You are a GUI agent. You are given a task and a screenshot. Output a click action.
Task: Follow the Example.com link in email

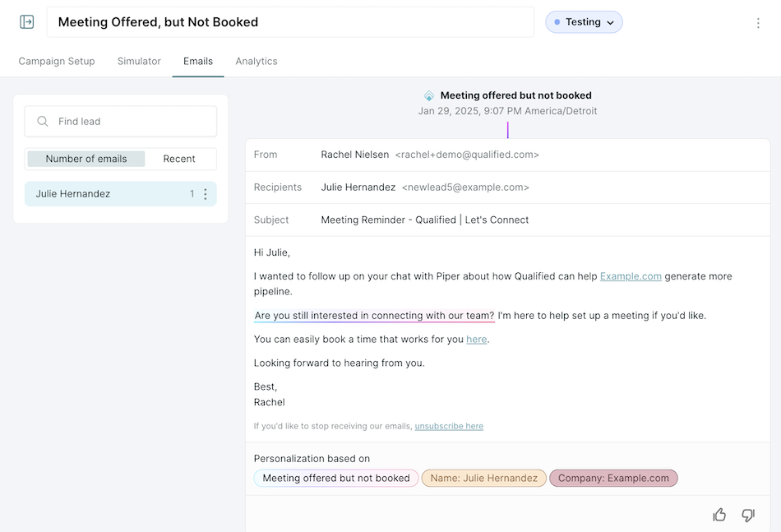631,276
